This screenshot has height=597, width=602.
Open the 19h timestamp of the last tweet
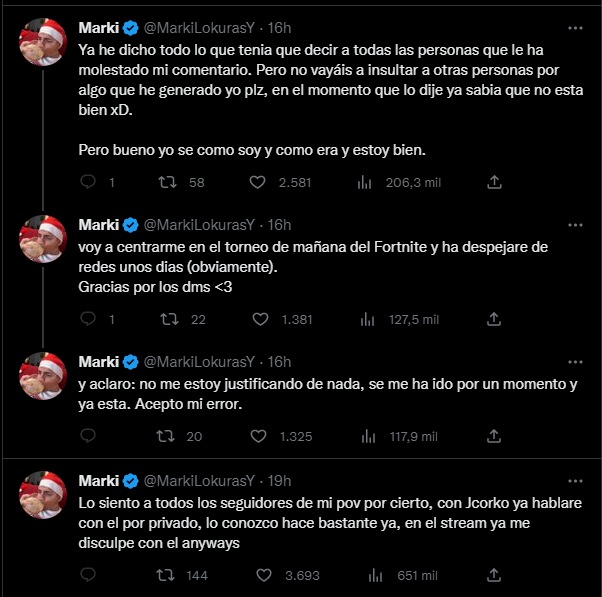(280, 478)
